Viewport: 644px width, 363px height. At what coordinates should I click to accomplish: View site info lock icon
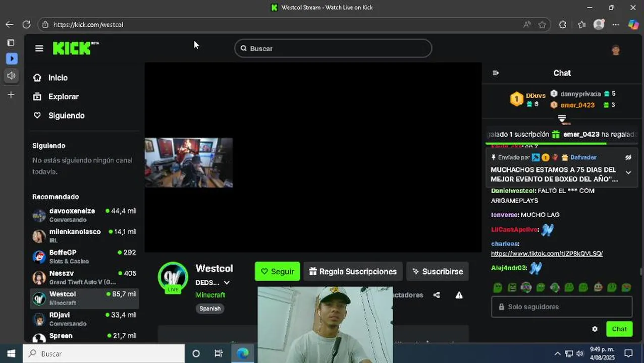coord(45,24)
